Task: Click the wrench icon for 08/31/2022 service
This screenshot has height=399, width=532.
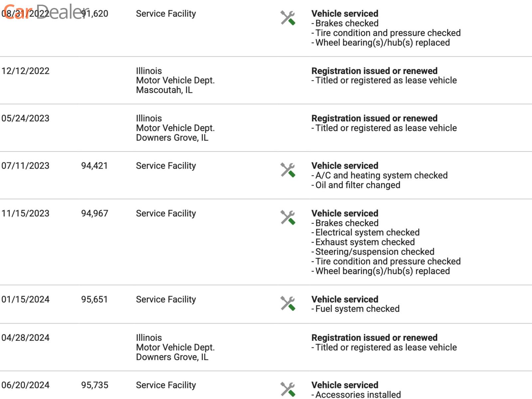Action: pyautogui.click(x=288, y=18)
